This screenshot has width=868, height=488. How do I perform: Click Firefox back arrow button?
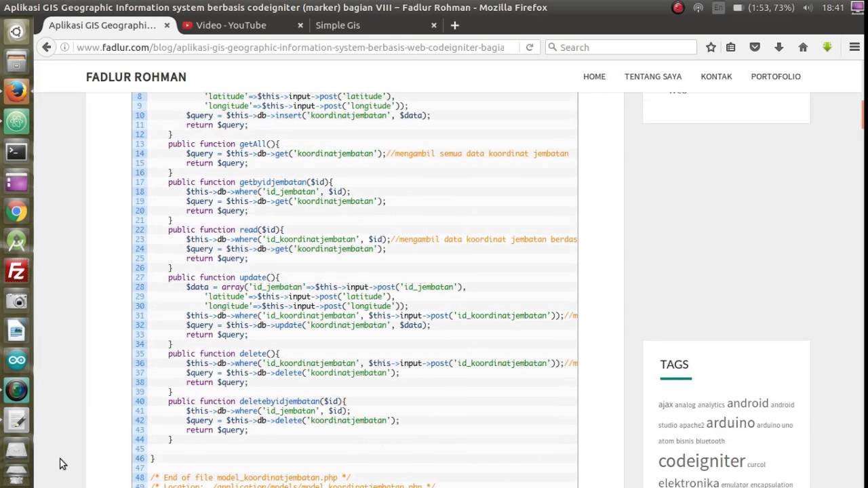[46, 47]
